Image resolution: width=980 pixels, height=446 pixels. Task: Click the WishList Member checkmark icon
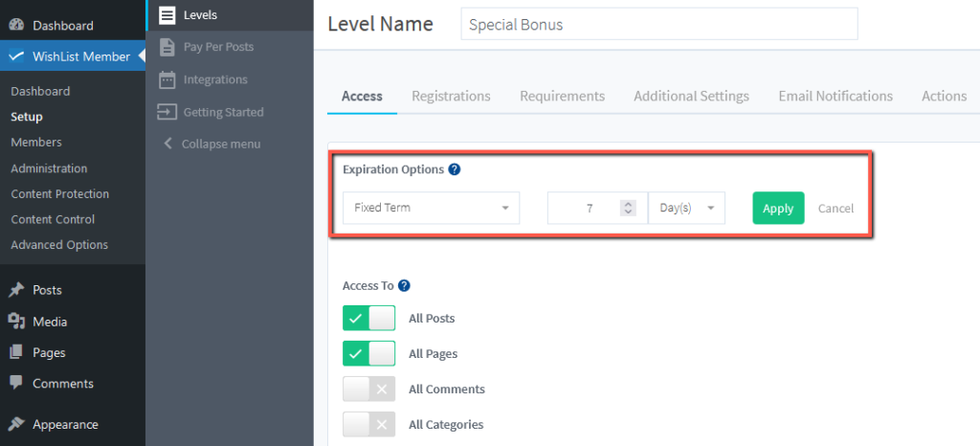pos(17,56)
